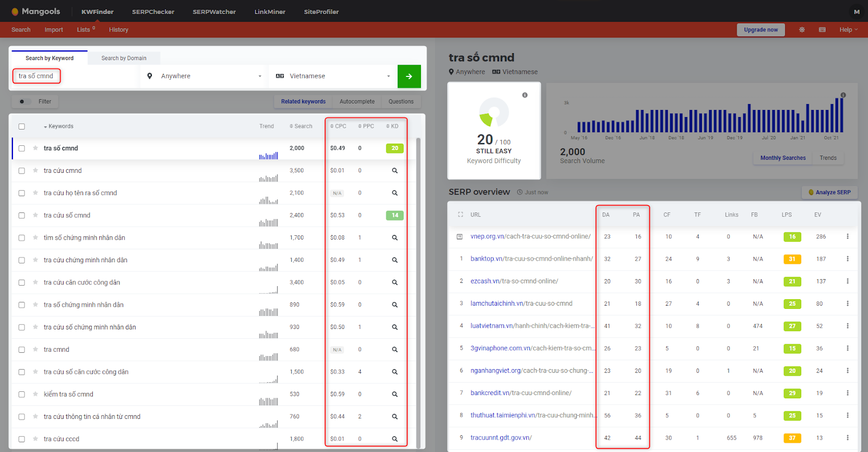Screen dimensions: 868x452
Task: Click info icon on Keyword Difficulty card
Action: pyautogui.click(x=525, y=95)
